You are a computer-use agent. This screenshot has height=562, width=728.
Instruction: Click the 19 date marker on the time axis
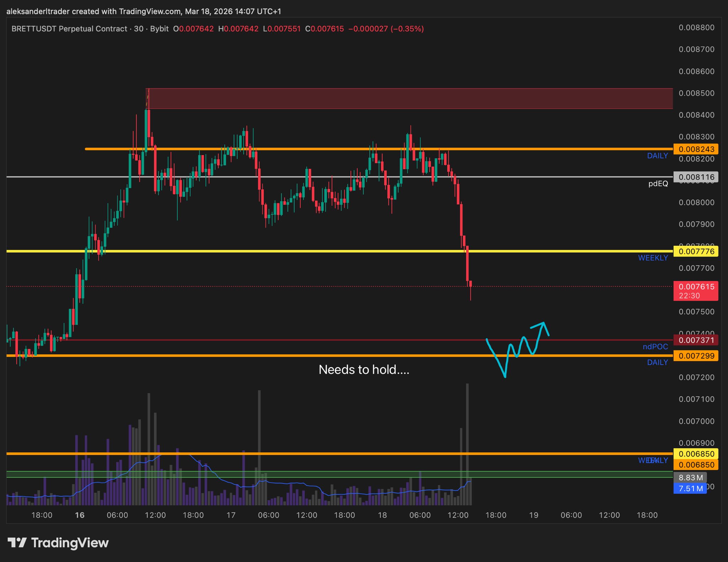[x=534, y=515]
